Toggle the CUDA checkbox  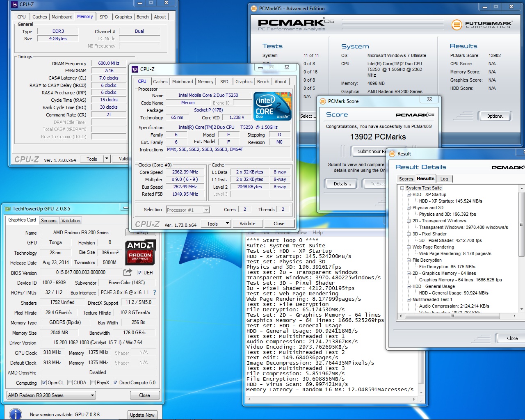click(x=70, y=383)
